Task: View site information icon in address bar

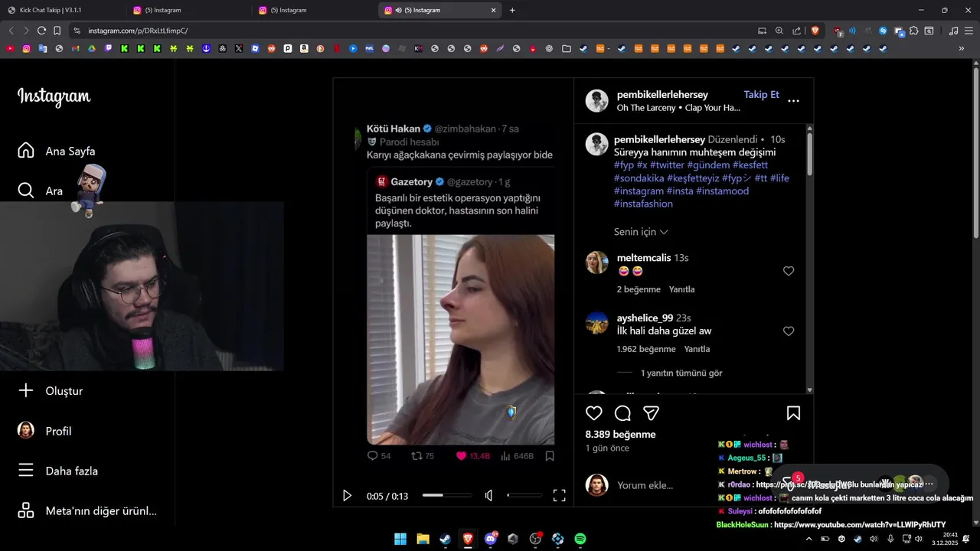Action: [76, 31]
